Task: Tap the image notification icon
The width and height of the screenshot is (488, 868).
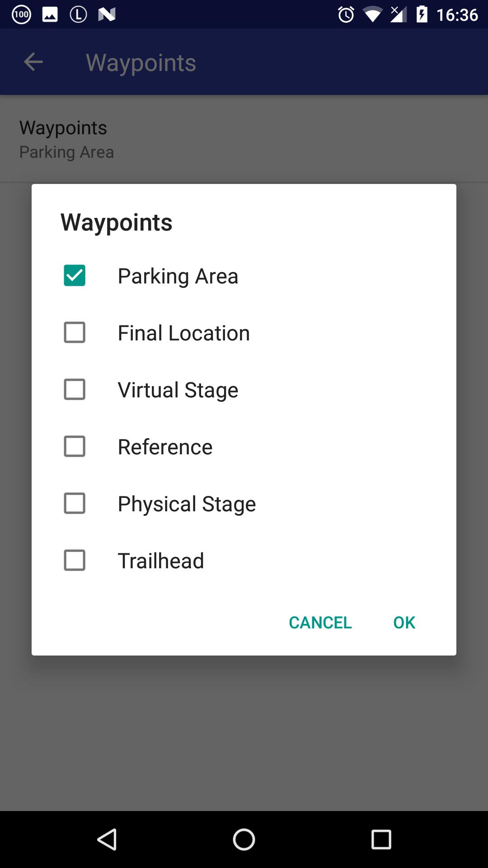Action: click(50, 14)
